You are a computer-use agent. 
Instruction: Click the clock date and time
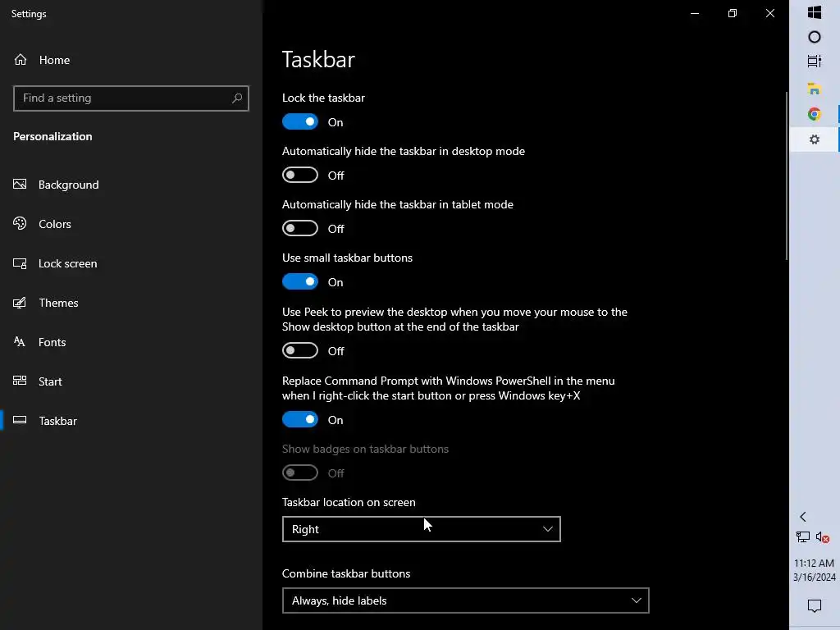pos(814,570)
